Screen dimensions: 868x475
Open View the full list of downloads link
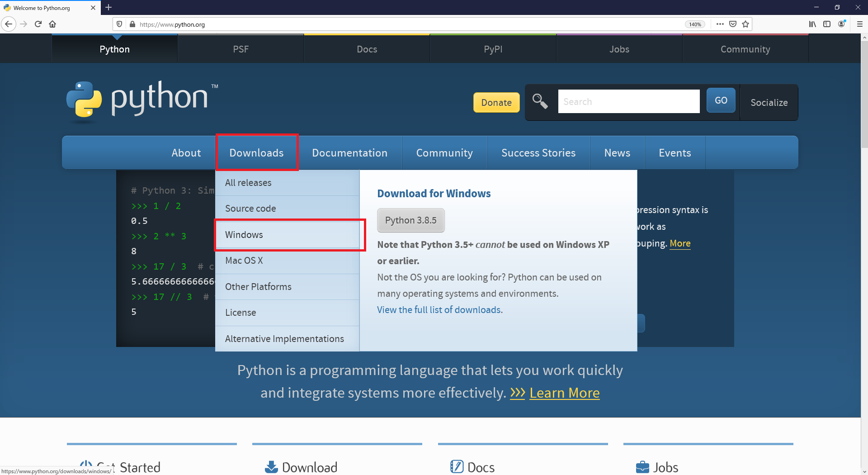click(439, 310)
